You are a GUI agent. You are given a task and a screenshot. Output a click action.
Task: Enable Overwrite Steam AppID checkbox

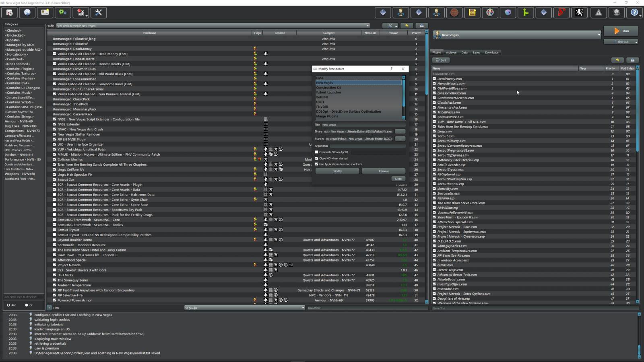(317, 152)
